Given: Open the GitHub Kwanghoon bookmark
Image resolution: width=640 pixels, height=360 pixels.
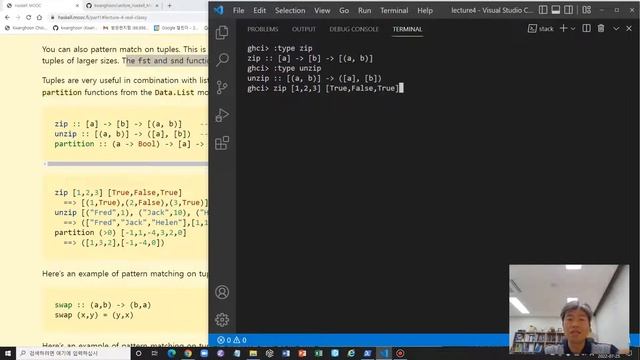Looking at the screenshot, I should coord(74,28).
